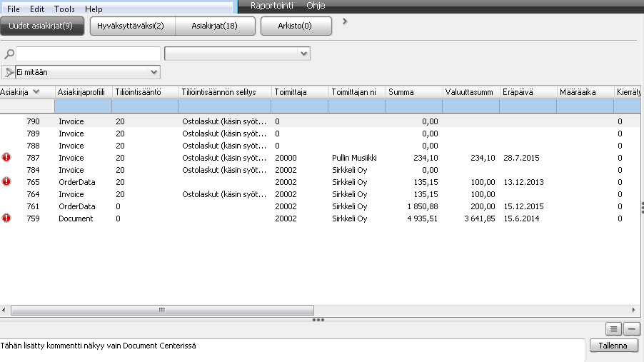Screen dimensions: 644x362
Task: Click the arrow icon beside Ei mitään
Action: coord(9,72)
